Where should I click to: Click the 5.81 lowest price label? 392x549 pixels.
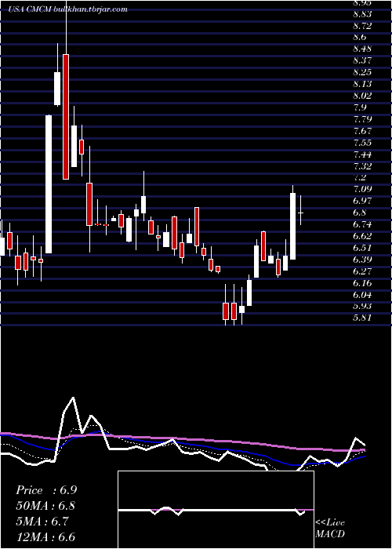click(362, 318)
